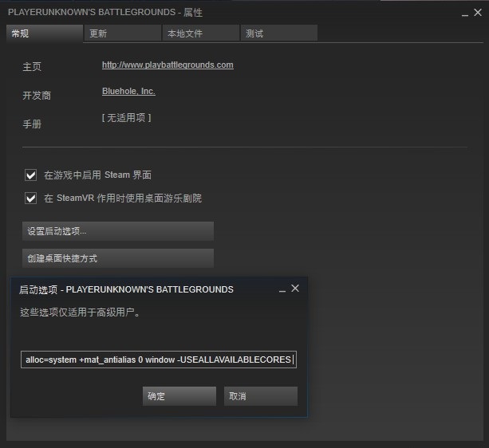Click into the launch options text field
This screenshot has width=489, height=448.
pyautogui.click(x=159, y=360)
